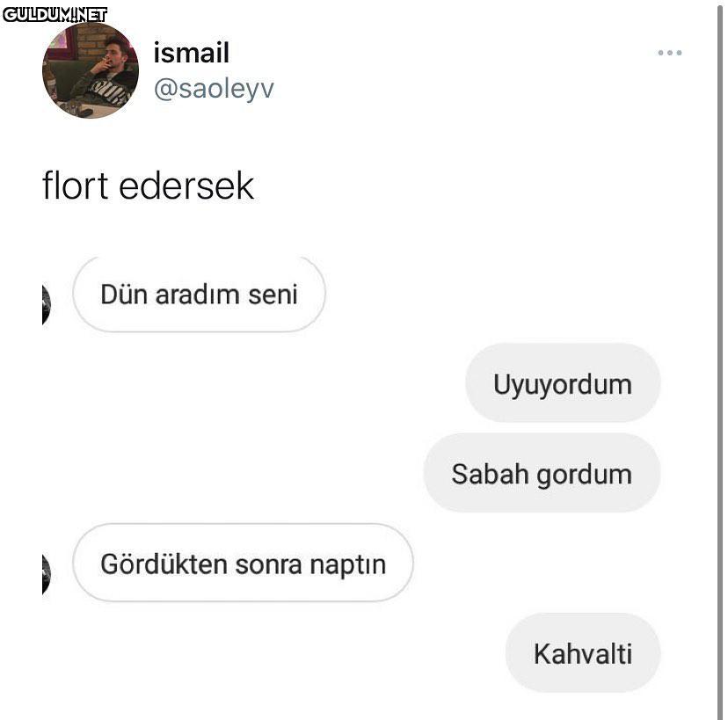The height and width of the screenshot is (720, 728).
Task: Tap the "Kahvalti" reply bubble
Action: 582,653
